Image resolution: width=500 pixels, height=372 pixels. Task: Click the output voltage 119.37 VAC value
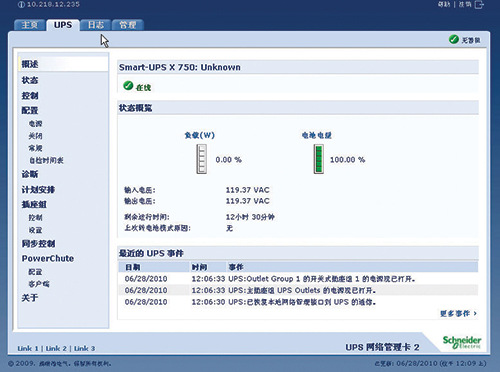click(x=247, y=201)
